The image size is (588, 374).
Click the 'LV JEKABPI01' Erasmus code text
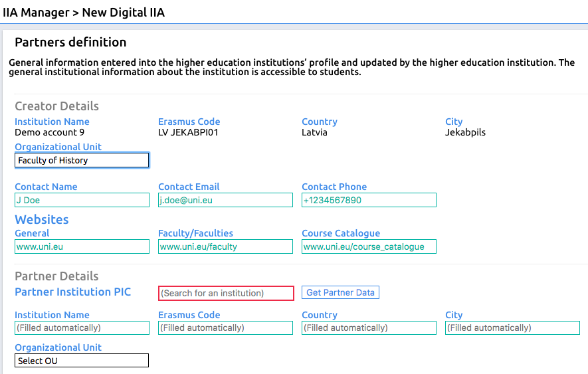[x=188, y=132]
